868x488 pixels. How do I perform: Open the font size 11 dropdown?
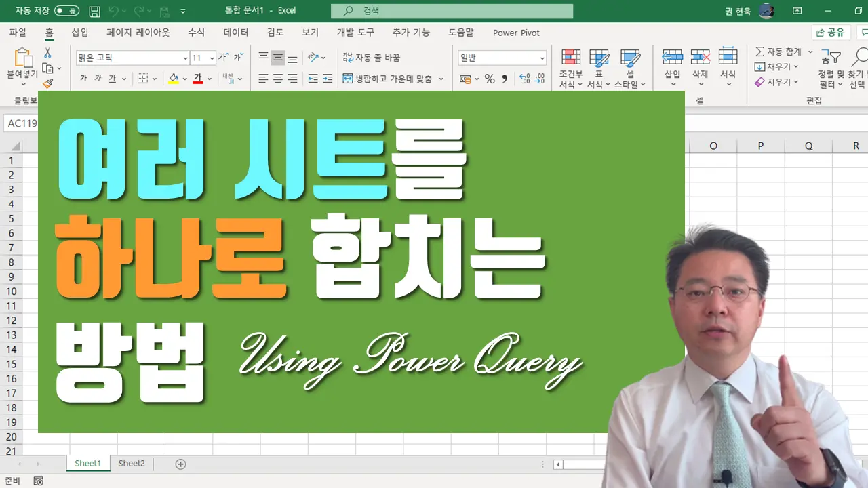coord(212,58)
